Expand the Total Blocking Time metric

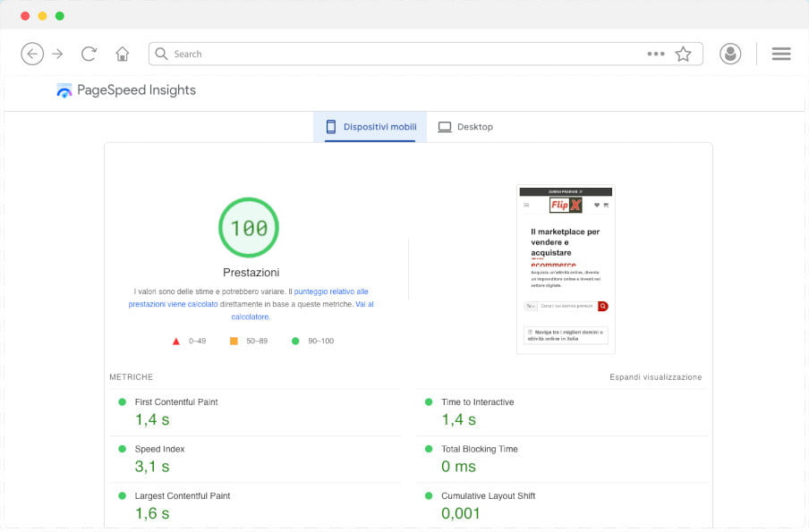(480, 449)
